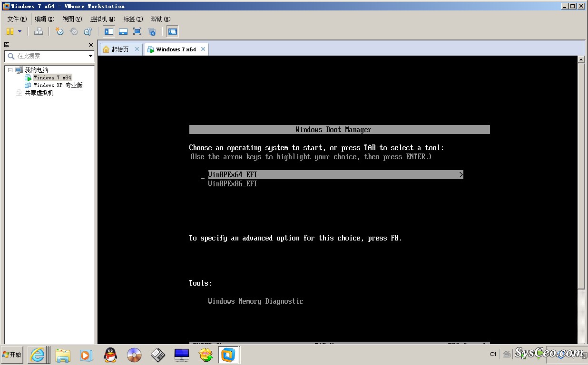The width and height of the screenshot is (588, 365).
Task: Click the Unity mode toolbar icon
Action: click(x=152, y=31)
